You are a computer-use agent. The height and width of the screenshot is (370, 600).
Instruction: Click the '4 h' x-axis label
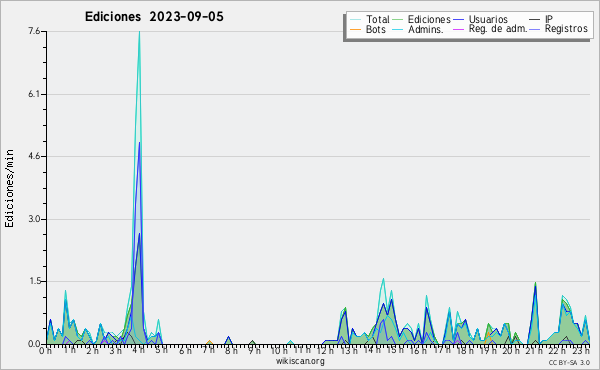pos(139,350)
